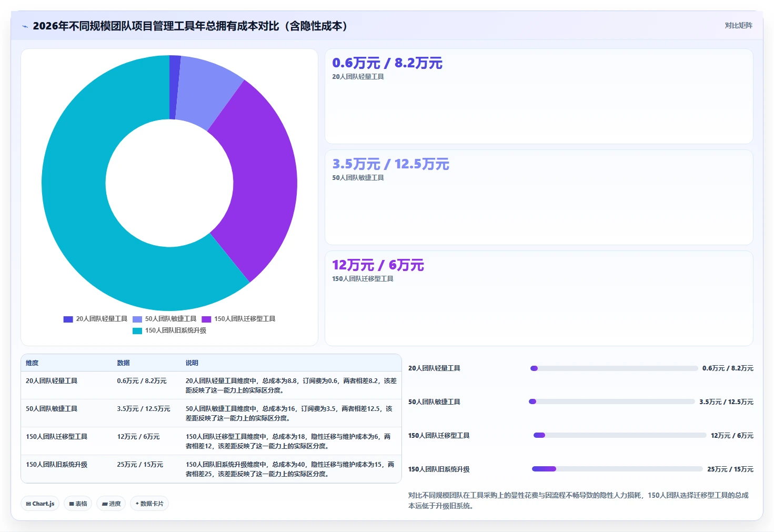The width and height of the screenshot is (774, 532).
Task: Click the 进度 tag chip
Action: [x=111, y=504]
